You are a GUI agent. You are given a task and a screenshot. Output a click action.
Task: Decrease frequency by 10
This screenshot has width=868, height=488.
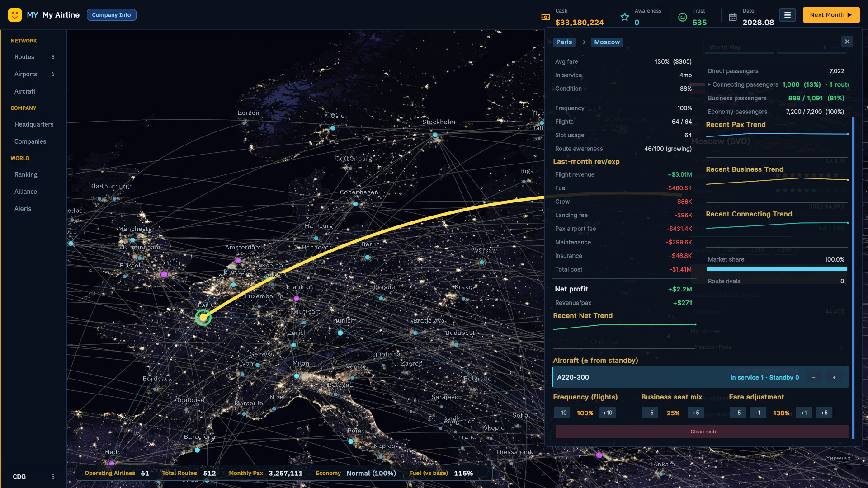[x=562, y=413]
